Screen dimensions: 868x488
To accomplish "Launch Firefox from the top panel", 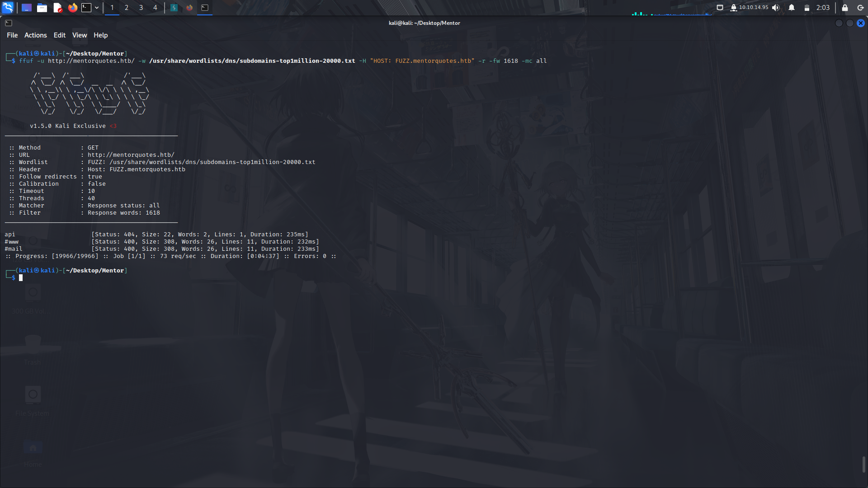I will point(72,8).
